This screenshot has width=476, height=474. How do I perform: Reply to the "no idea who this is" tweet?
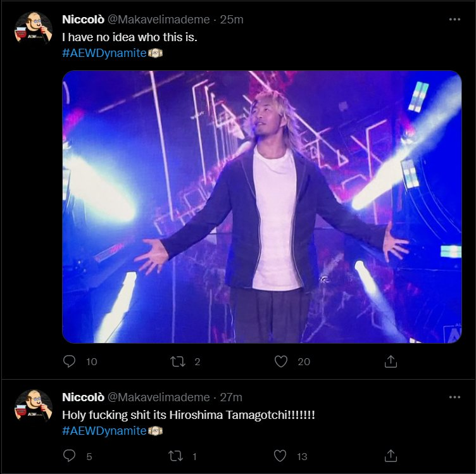coord(70,361)
